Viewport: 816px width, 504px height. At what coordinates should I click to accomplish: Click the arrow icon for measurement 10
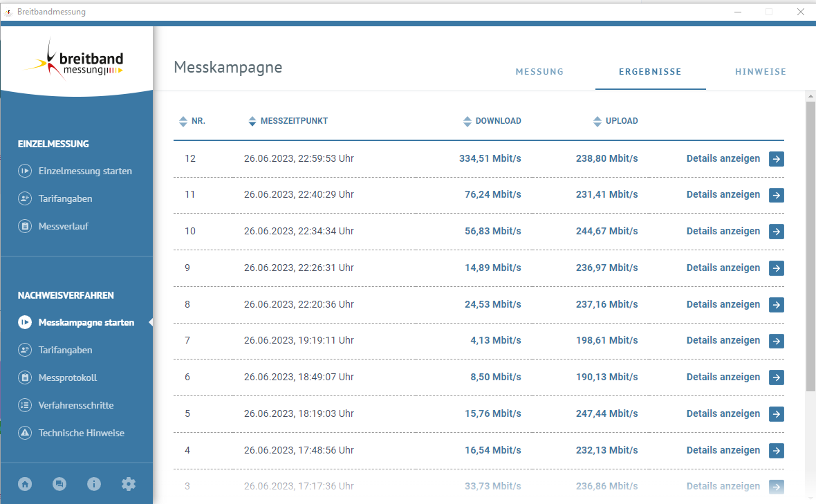777,232
